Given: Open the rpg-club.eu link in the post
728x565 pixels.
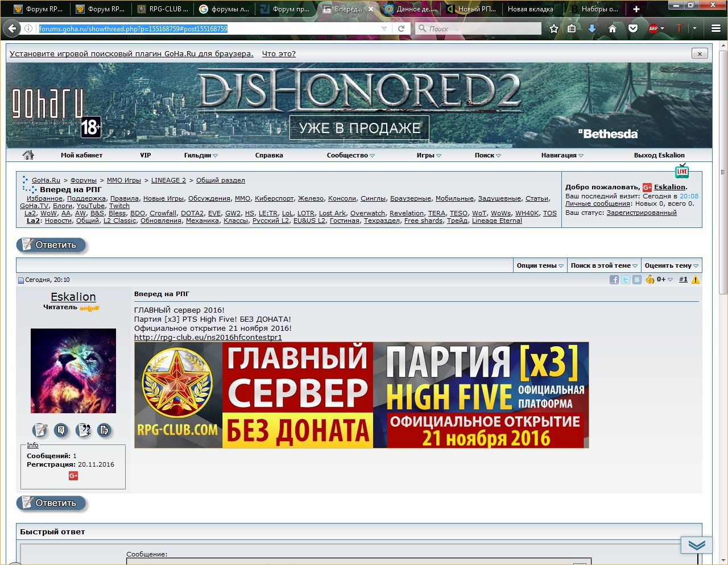Looking at the screenshot, I should [208, 337].
